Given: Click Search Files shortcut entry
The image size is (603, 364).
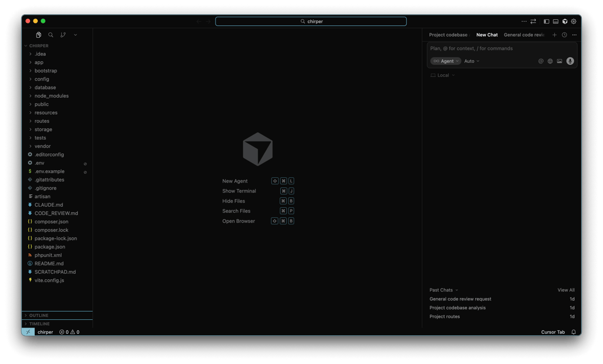Looking at the screenshot, I should pyautogui.click(x=258, y=211).
